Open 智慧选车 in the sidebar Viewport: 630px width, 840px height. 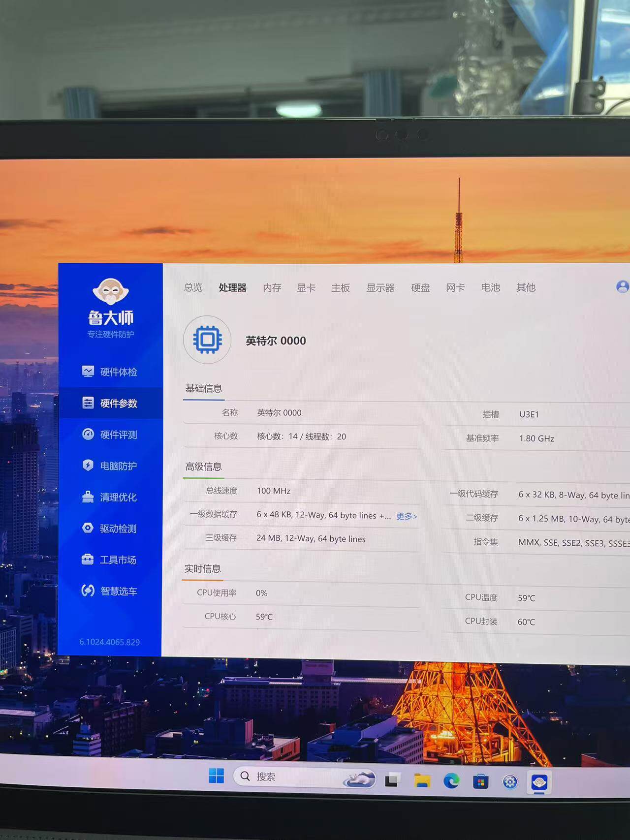coord(110,591)
